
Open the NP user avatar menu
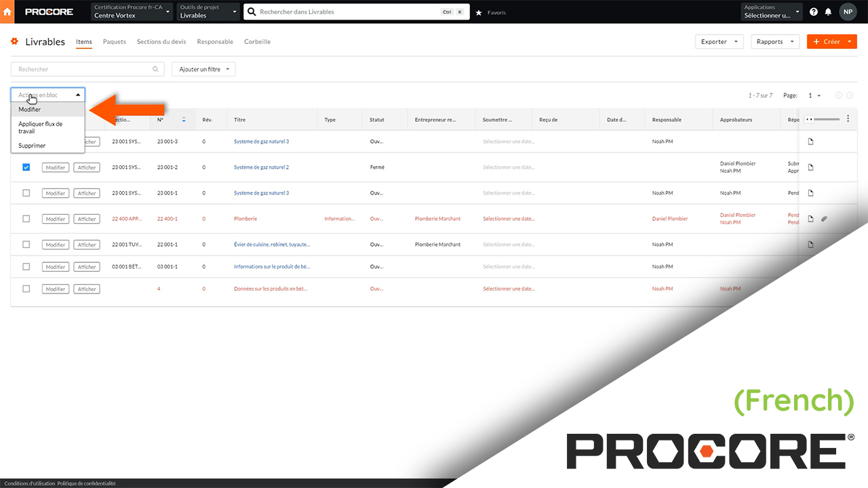[848, 12]
